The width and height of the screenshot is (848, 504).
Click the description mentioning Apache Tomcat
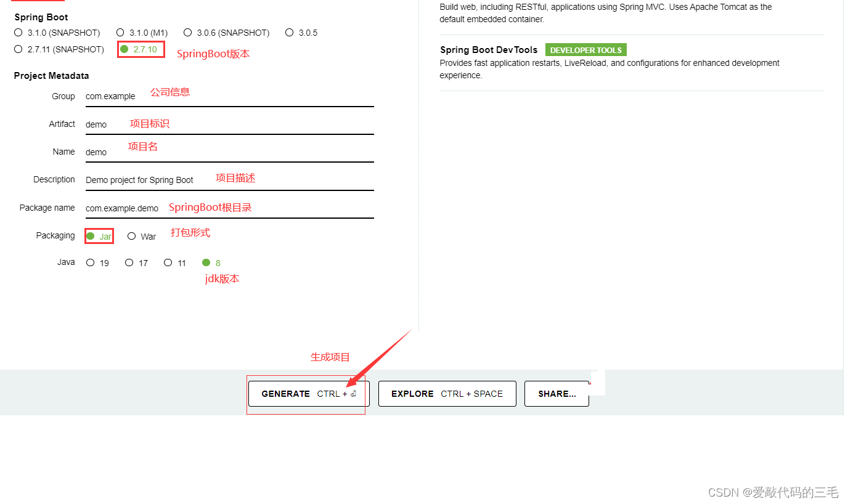[606, 13]
